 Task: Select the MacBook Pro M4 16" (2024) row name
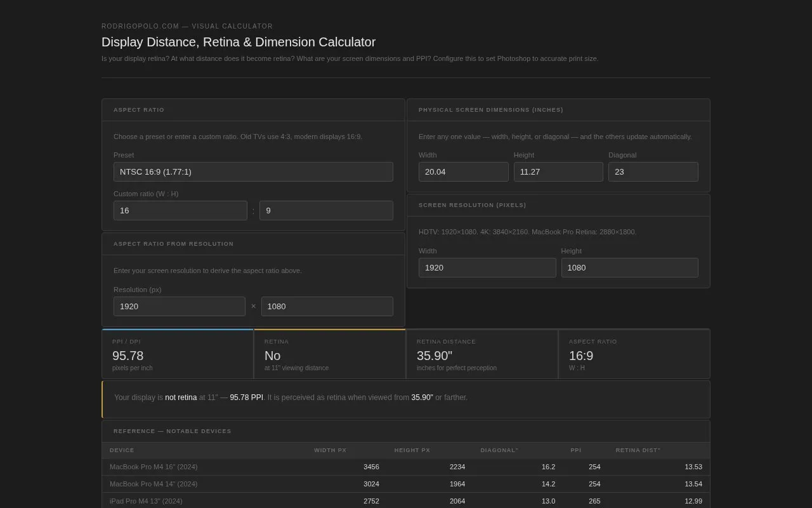click(154, 467)
